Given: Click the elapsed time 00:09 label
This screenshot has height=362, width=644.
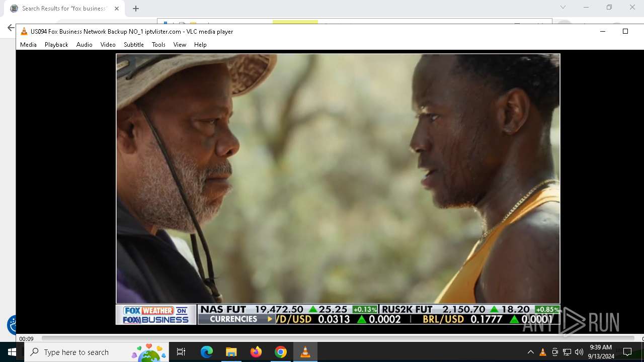Looking at the screenshot, I should [27, 339].
